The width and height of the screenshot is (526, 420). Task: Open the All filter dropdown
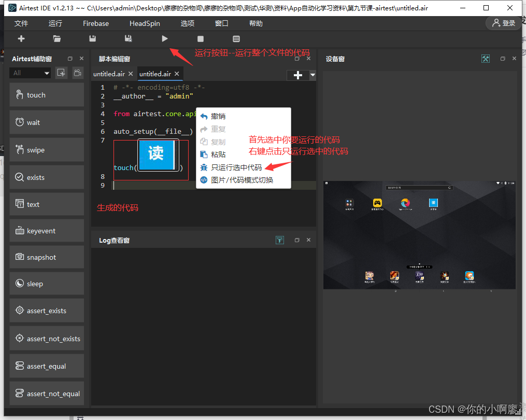pyautogui.click(x=30, y=73)
